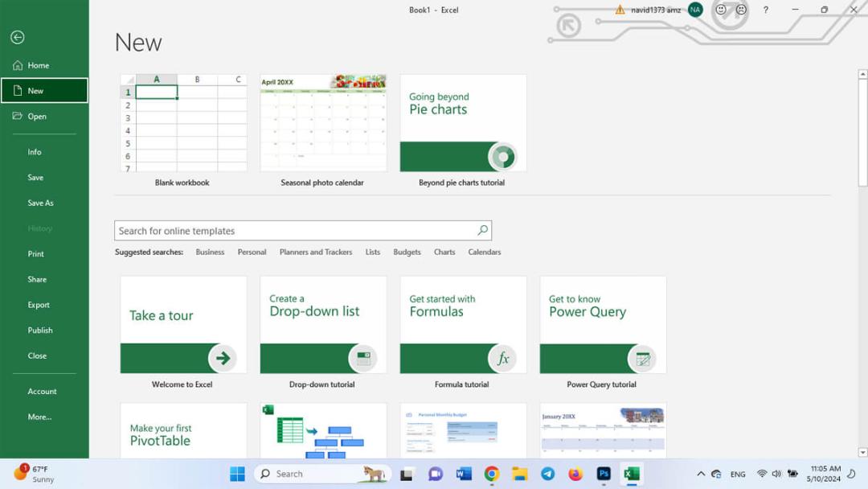Select Personal suggested search
The width and height of the screenshot is (868, 489).
click(252, 252)
